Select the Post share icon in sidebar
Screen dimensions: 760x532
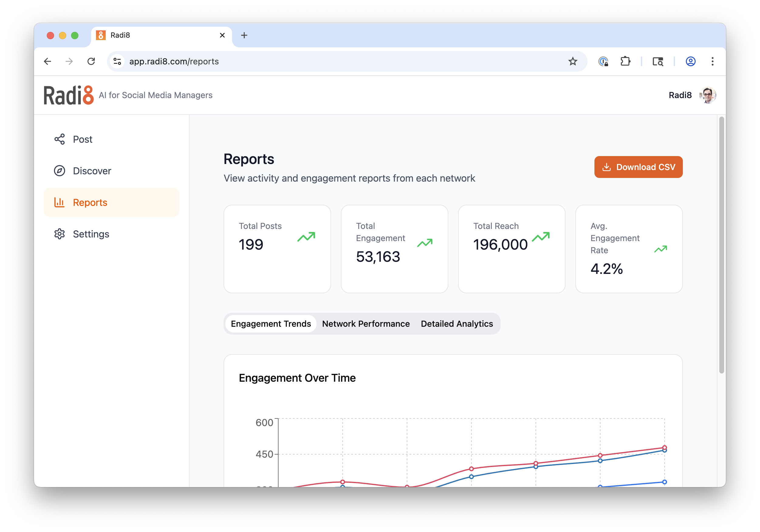[60, 139]
